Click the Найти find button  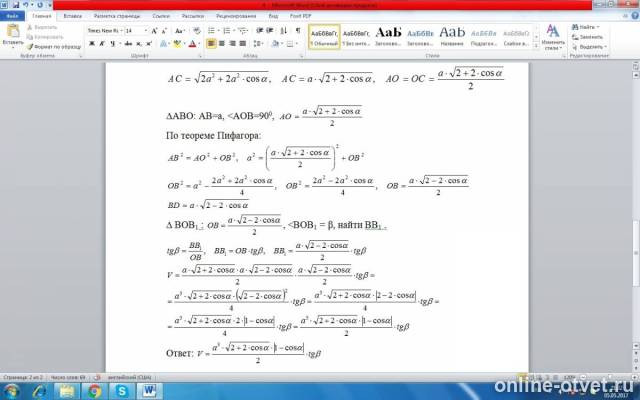[x=586, y=27]
